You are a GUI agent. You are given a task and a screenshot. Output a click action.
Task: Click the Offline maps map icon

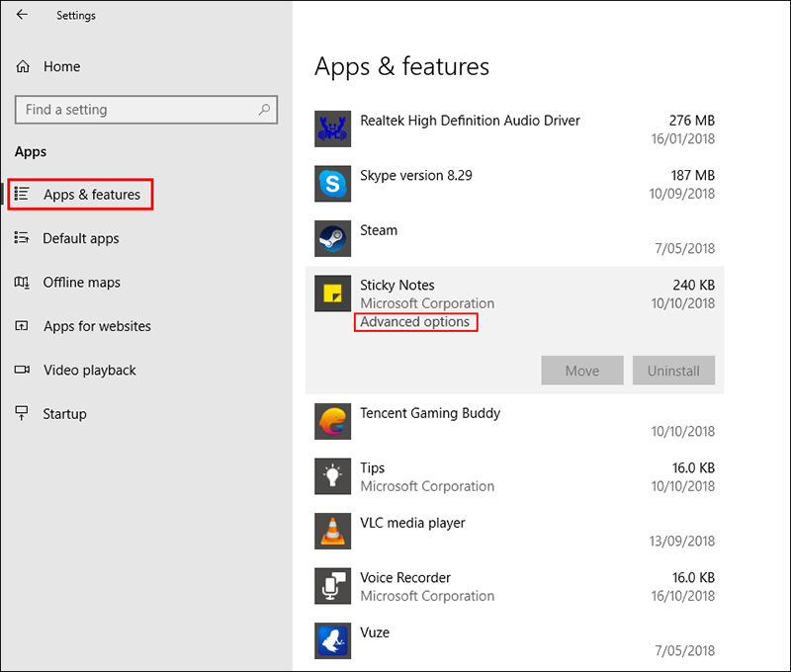click(x=22, y=282)
